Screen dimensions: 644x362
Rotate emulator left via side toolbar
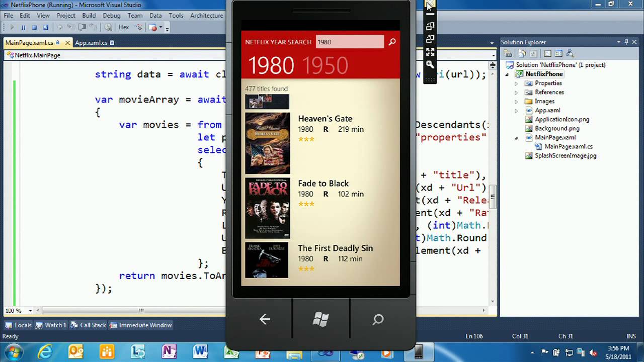(x=430, y=26)
